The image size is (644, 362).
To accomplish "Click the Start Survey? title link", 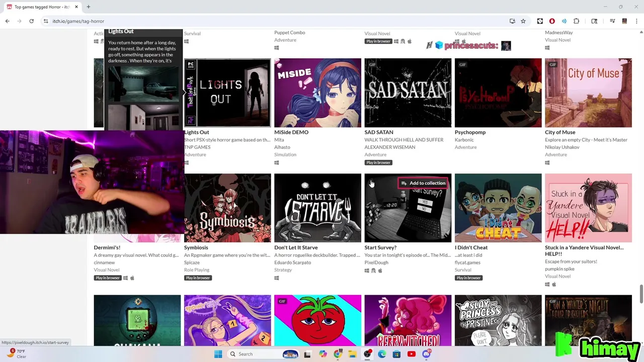I will click(380, 247).
